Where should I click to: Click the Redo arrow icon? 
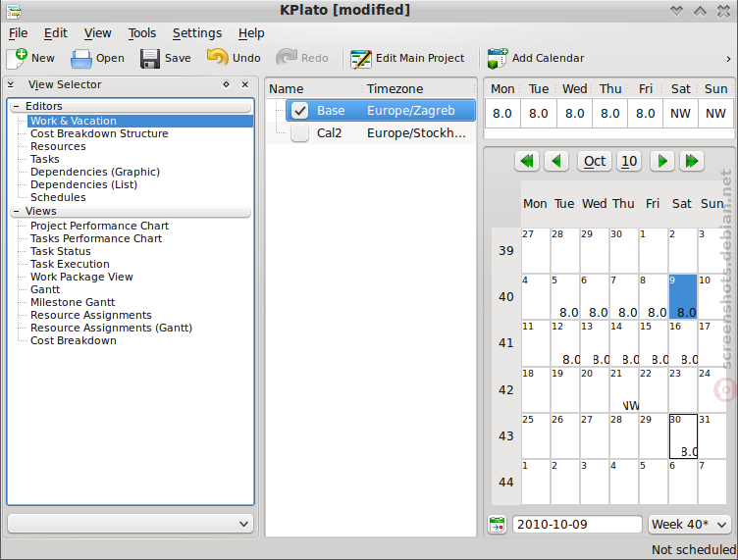[x=287, y=58]
